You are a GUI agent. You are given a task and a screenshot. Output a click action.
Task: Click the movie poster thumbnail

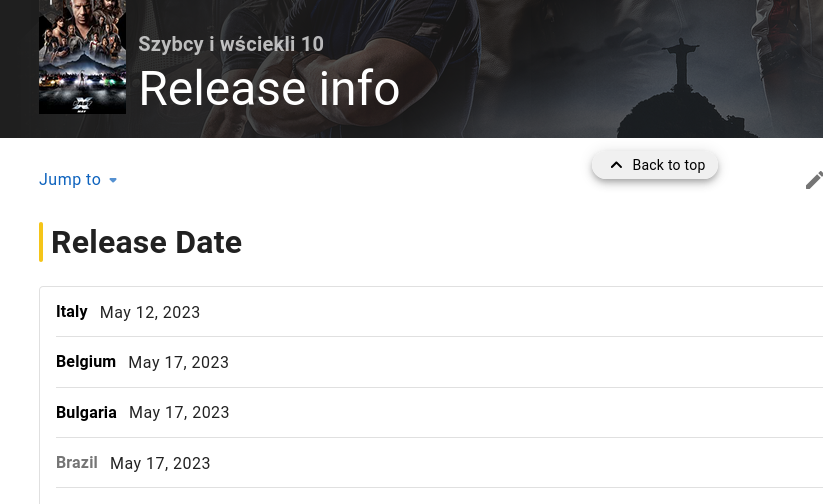82,62
